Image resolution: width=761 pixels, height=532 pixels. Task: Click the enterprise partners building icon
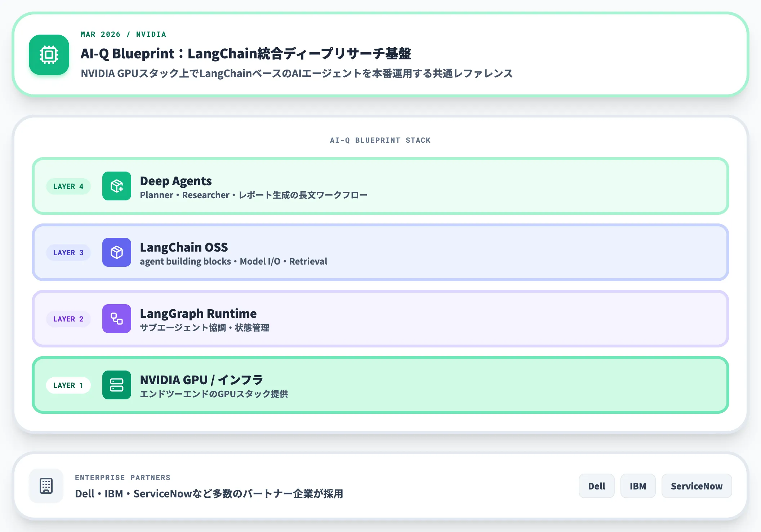46,486
